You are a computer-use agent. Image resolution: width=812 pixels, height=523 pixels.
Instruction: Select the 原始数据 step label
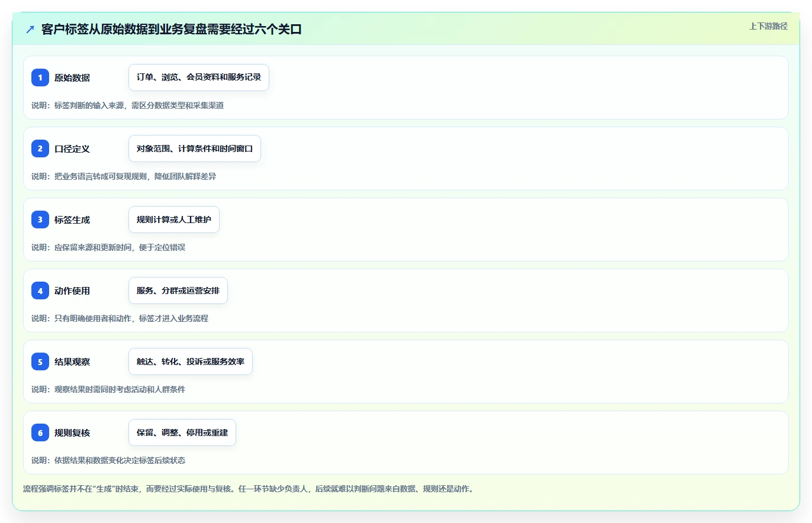tap(72, 78)
